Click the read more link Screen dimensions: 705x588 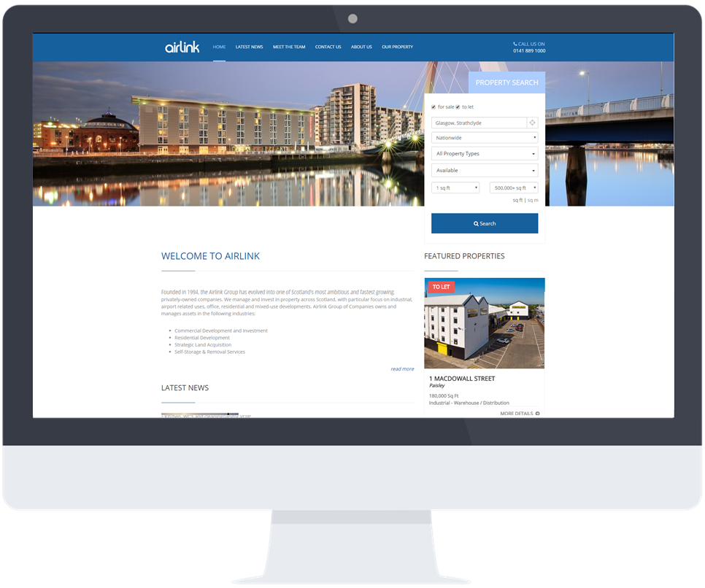pyautogui.click(x=403, y=368)
